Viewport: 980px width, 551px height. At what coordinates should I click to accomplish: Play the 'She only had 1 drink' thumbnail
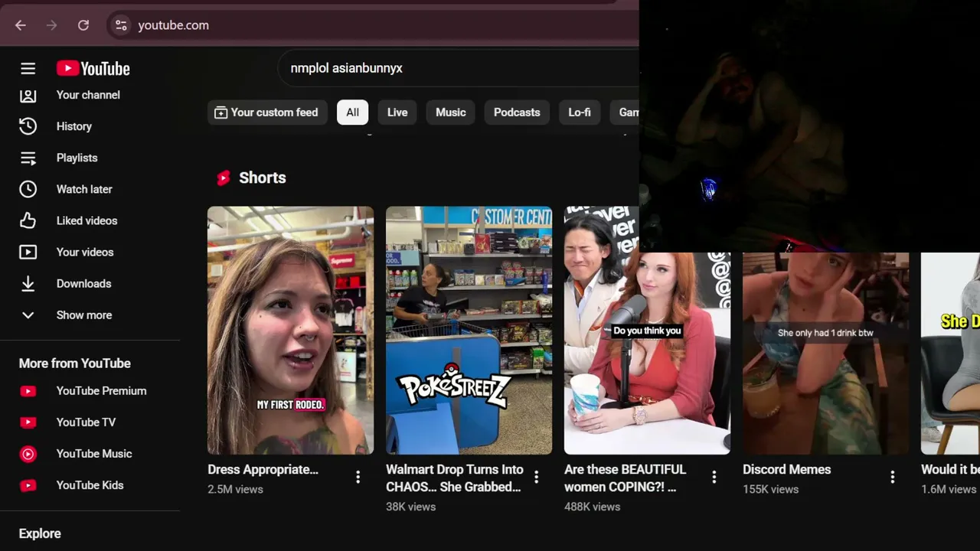coord(826,354)
